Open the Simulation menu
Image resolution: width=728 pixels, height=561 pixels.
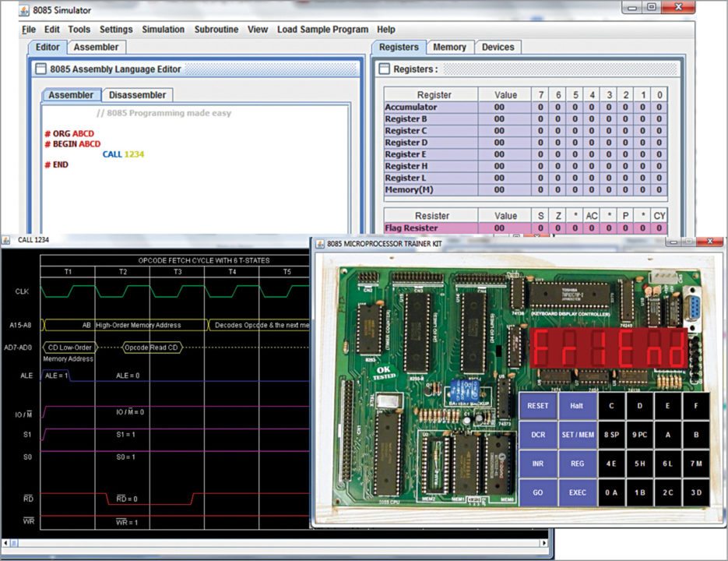tap(163, 30)
